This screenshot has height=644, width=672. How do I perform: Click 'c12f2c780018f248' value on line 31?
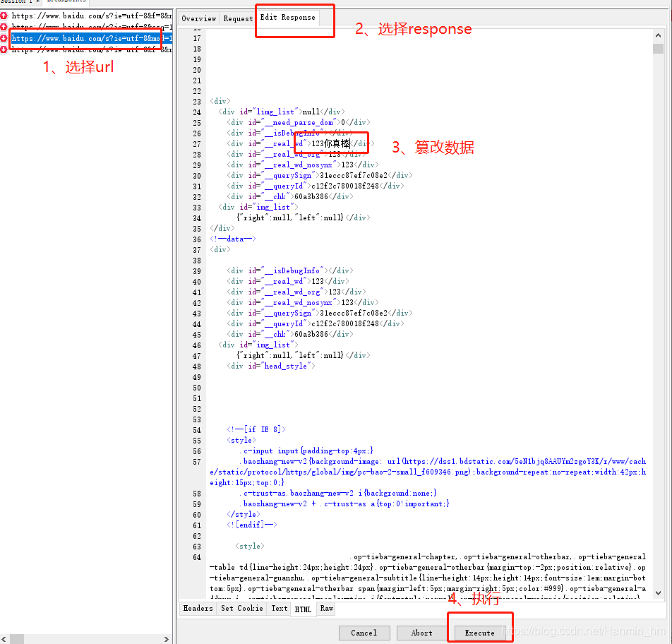click(345, 186)
